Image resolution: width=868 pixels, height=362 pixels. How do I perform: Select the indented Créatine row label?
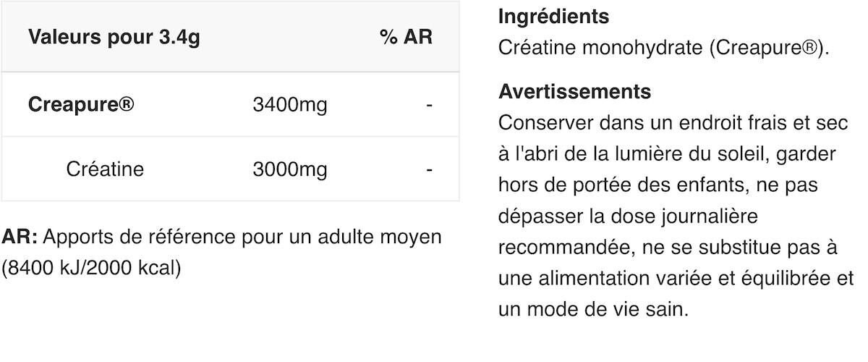coord(105,169)
